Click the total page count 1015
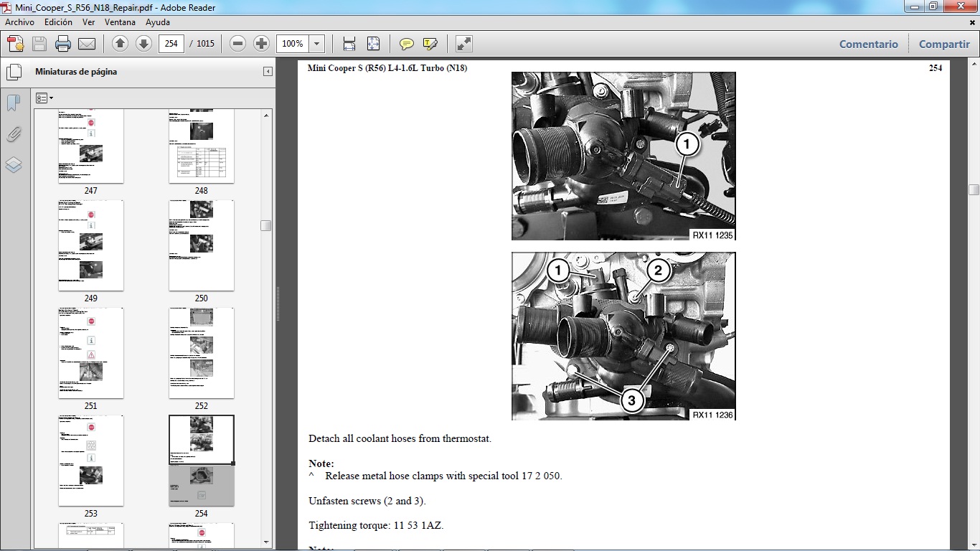 (x=205, y=44)
